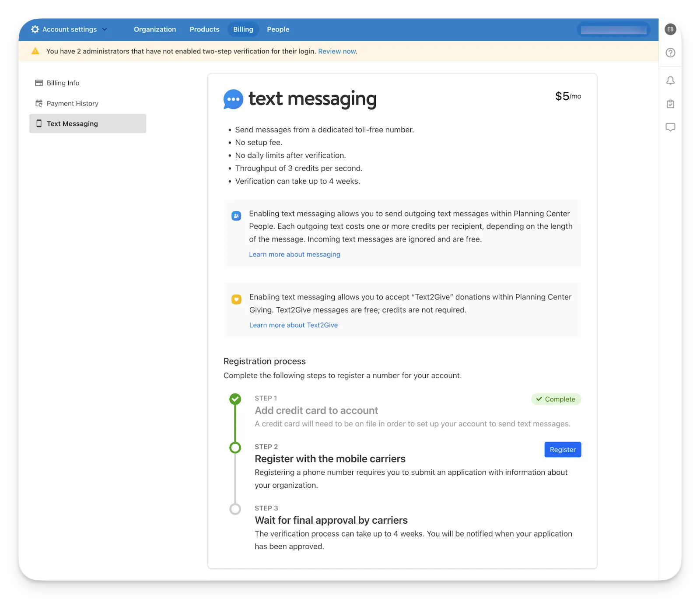Open Learn more about messaging link
Image resolution: width=700 pixels, height=599 pixels.
pyautogui.click(x=294, y=255)
